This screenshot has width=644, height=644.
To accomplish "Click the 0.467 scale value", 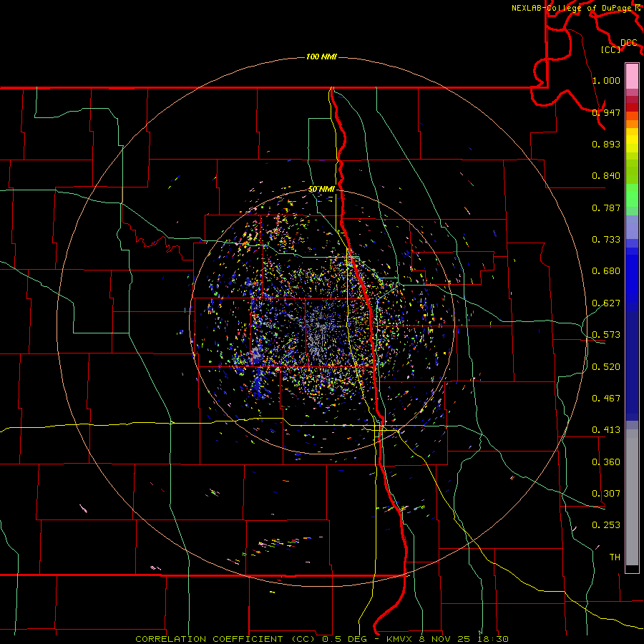I will (606, 398).
